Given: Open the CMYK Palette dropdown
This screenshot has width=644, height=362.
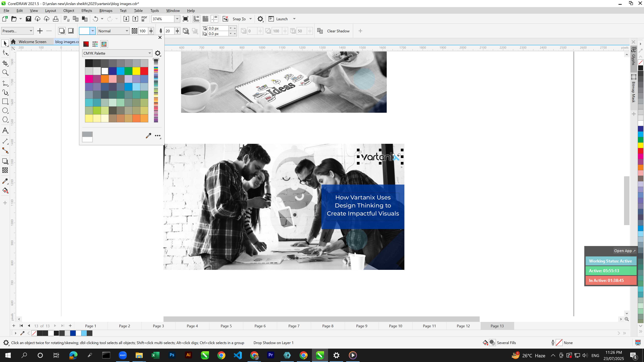Looking at the screenshot, I should click(x=117, y=53).
